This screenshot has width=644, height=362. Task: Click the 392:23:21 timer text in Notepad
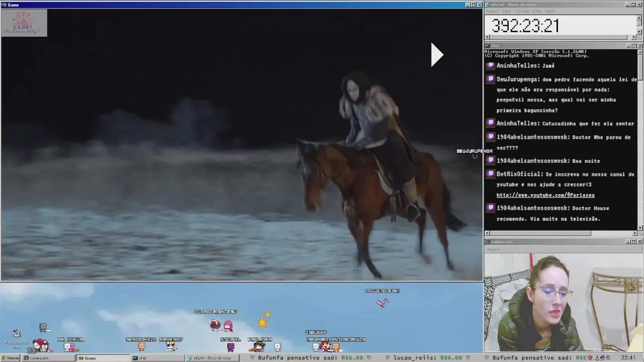[x=525, y=26]
